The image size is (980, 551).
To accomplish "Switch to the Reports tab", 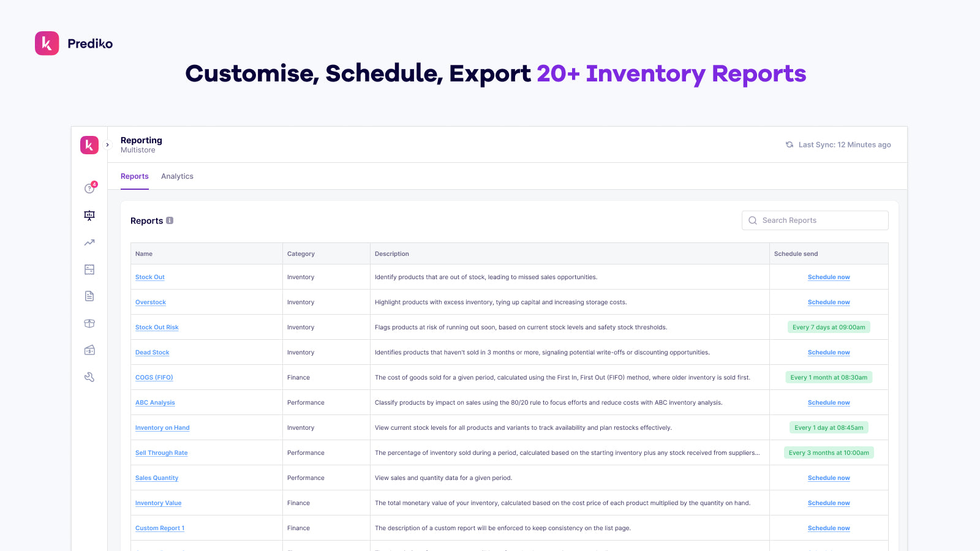I will pos(135,176).
